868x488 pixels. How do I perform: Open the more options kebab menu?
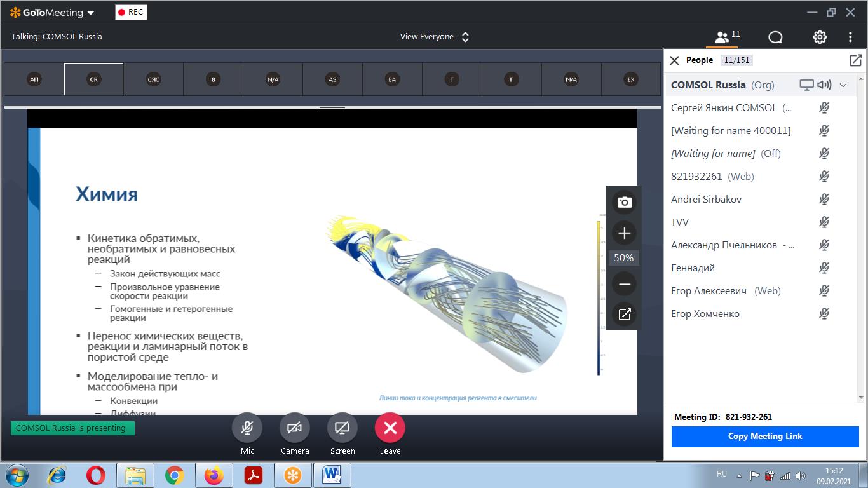pos(850,37)
